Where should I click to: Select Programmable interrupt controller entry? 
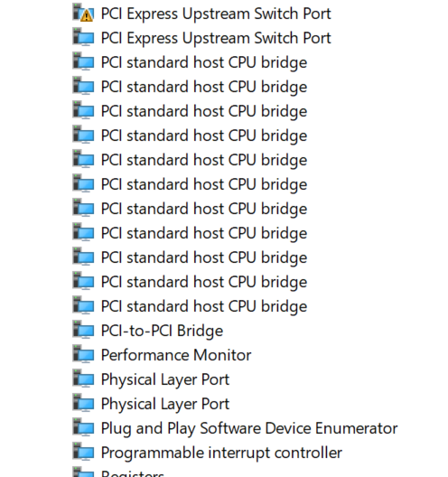pos(221,453)
